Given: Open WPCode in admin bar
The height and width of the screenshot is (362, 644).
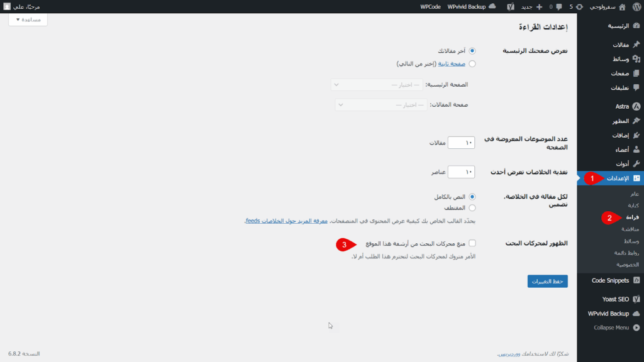Looking at the screenshot, I should (430, 6).
